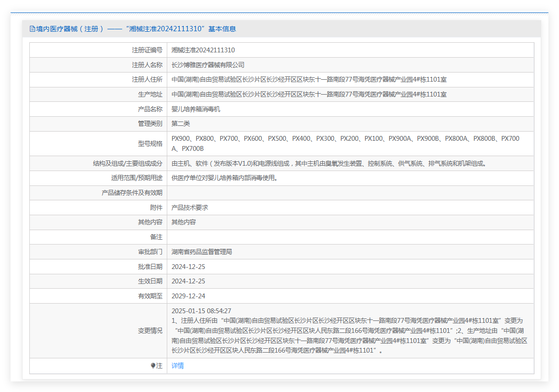Click the 其他内容 value cell
This screenshot has height=392, width=559.
pos(184,222)
